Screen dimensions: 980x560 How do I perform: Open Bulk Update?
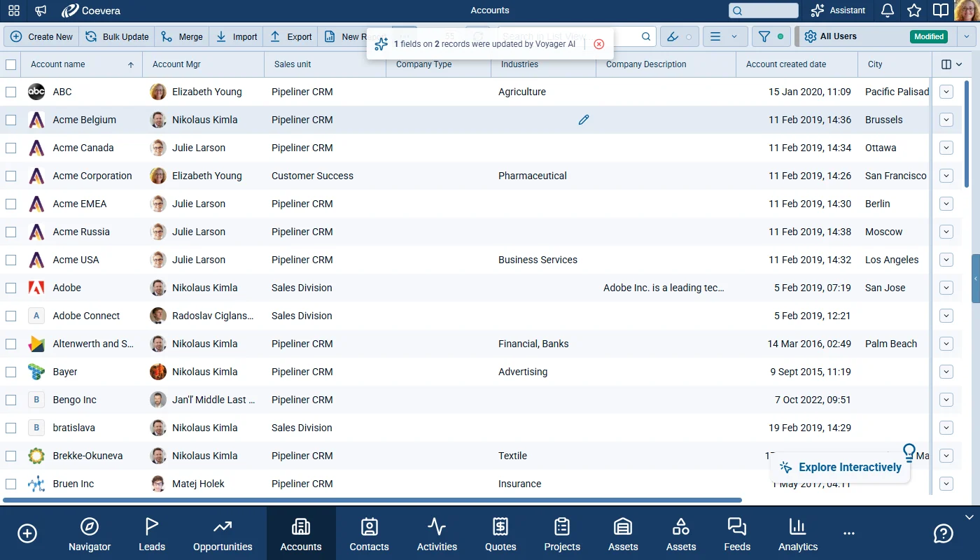118,36
